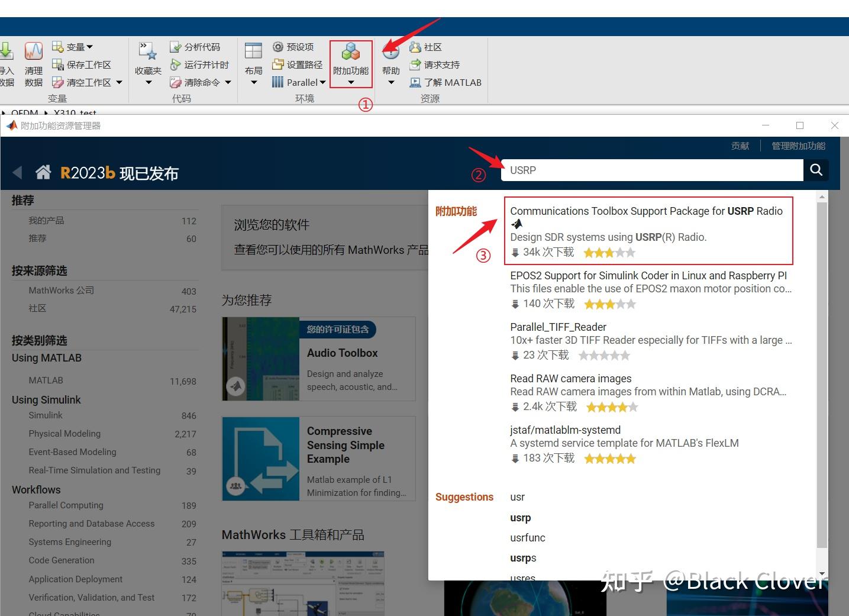Click Learn MATLAB (了解 MATLAB)
Viewport: 849px width, 616px height.
click(446, 82)
